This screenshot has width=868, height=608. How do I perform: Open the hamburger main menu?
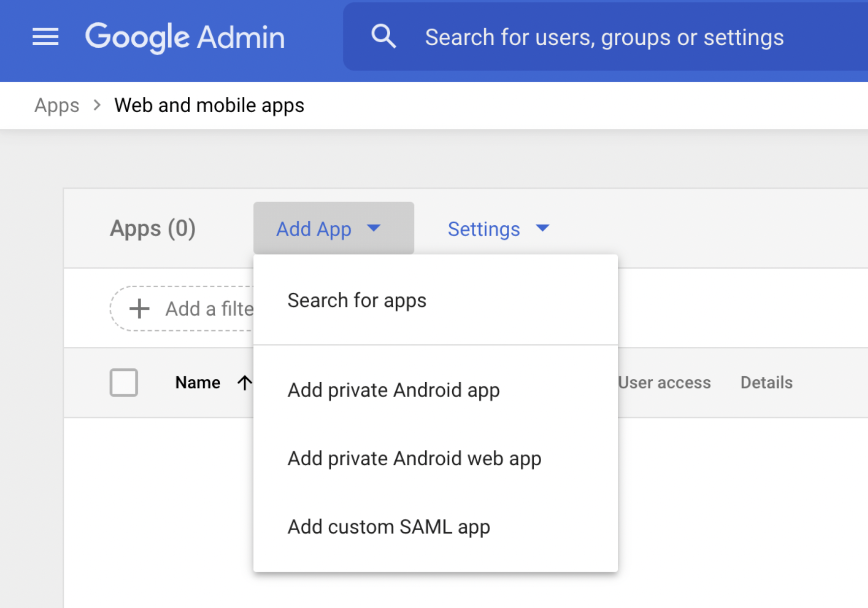tap(45, 37)
